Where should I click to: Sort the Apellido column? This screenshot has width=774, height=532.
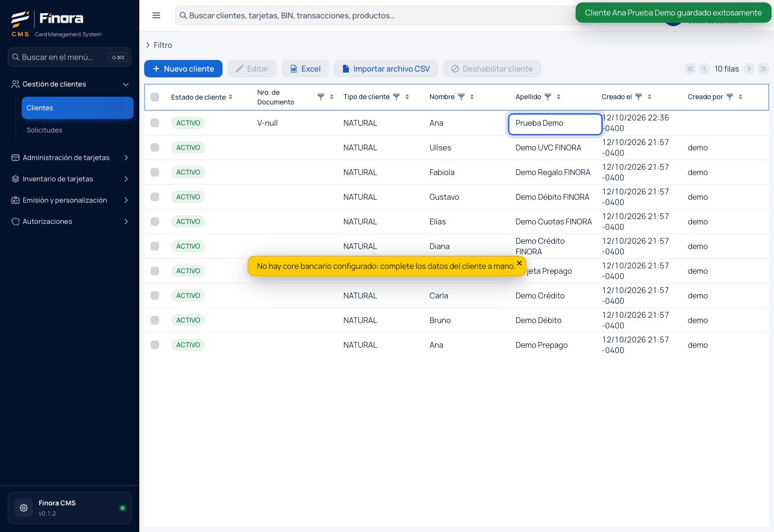click(x=559, y=97)
